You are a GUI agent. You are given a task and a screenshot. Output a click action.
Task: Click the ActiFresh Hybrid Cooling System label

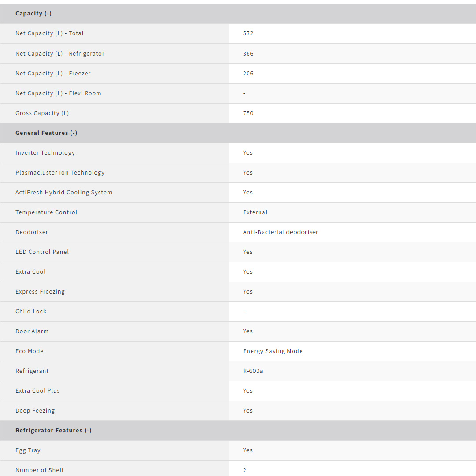click(x=63, y=193)
